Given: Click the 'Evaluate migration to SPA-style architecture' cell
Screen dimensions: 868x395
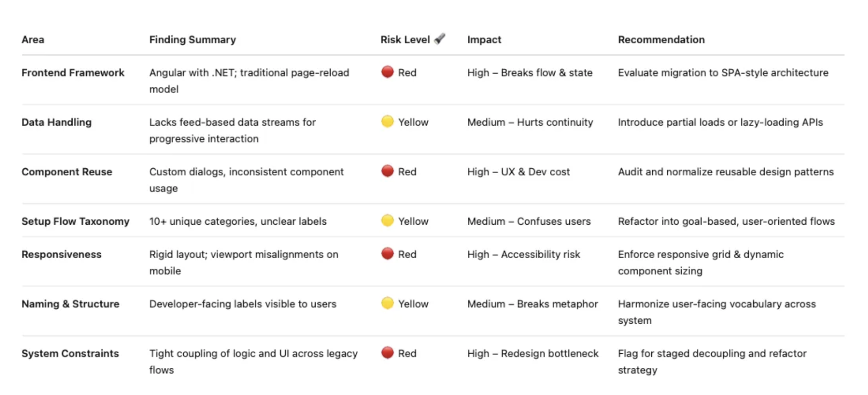Looking at the screenshot, I should click(723, 73).
